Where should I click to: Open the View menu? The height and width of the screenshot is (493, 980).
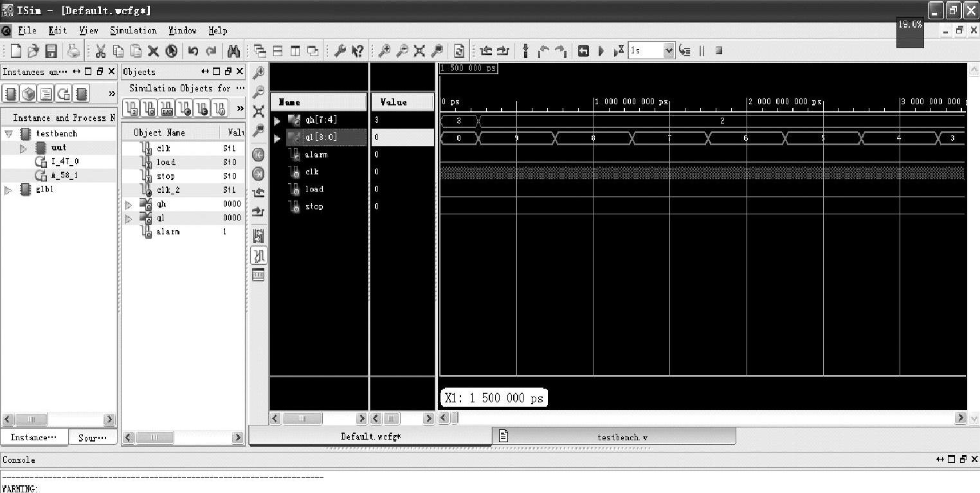88,30
